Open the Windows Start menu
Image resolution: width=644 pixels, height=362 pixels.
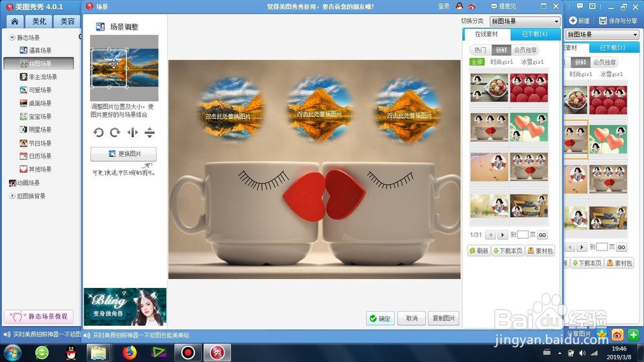[x=12, y=352]
